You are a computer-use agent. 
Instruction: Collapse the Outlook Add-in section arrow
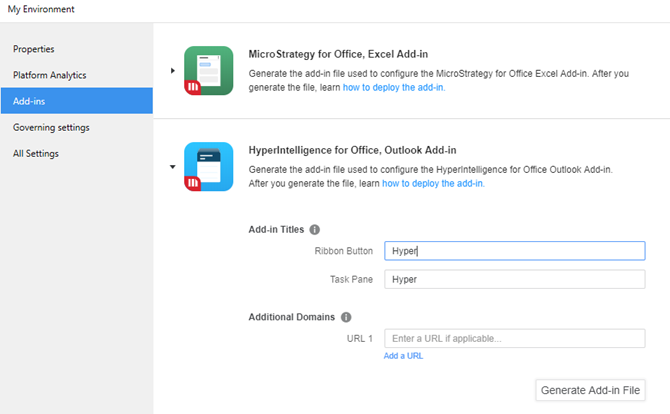pyautogui.click(x=173, y=167)
